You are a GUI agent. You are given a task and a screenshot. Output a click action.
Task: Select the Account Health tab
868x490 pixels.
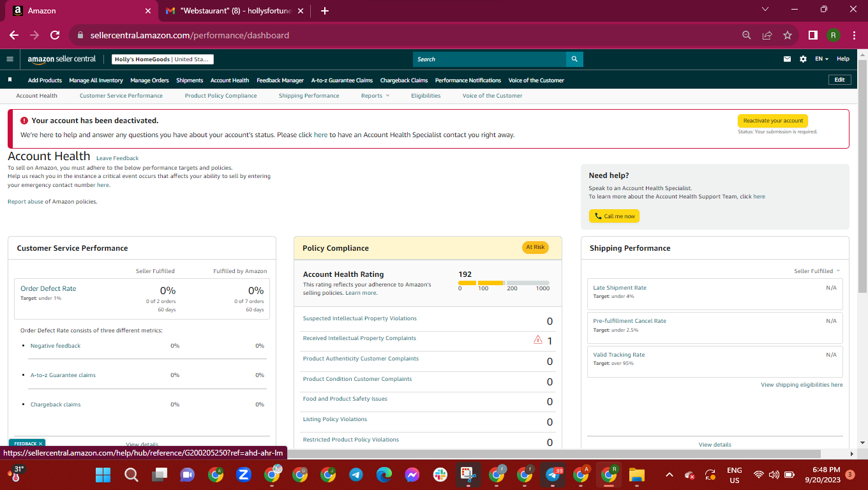[x=36, y=96]
